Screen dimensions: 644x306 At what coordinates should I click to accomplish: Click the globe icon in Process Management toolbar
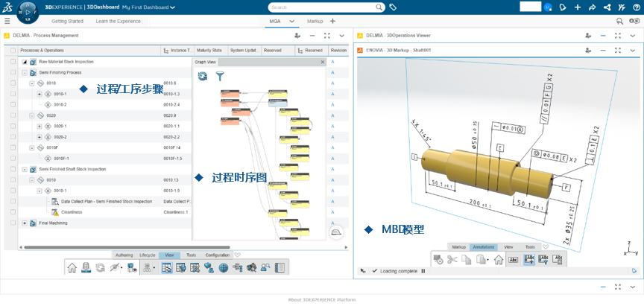(224, 268)
